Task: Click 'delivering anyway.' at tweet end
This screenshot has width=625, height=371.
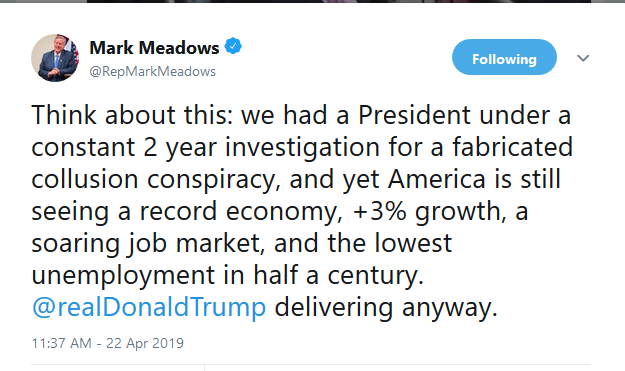Action: (x=386, y=307)
